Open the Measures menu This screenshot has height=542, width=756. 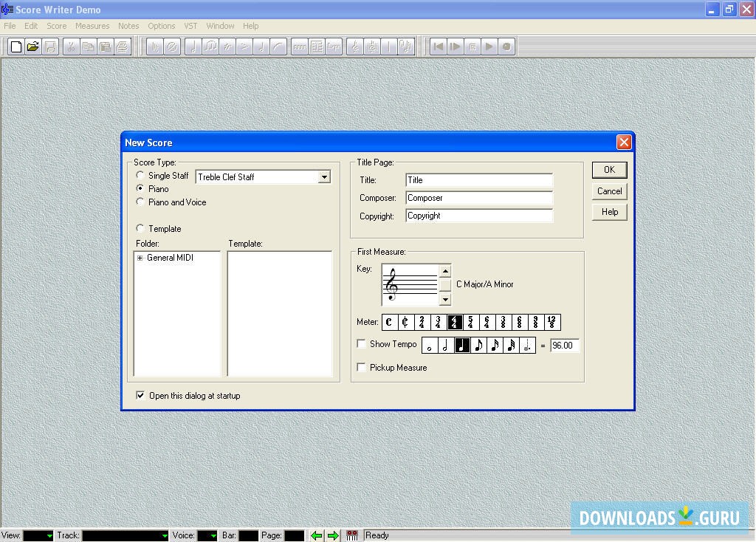(92, 26)
